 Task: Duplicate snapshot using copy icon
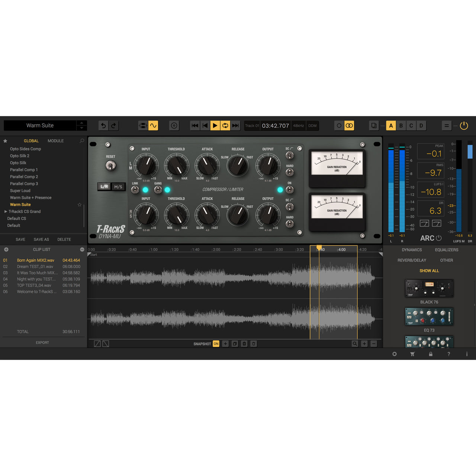click(x=235, y=344)
